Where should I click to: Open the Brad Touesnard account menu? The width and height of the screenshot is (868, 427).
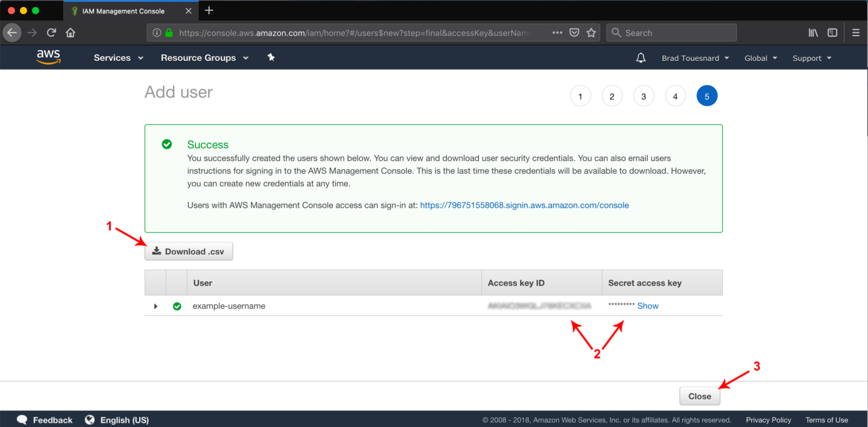[696, 58]
